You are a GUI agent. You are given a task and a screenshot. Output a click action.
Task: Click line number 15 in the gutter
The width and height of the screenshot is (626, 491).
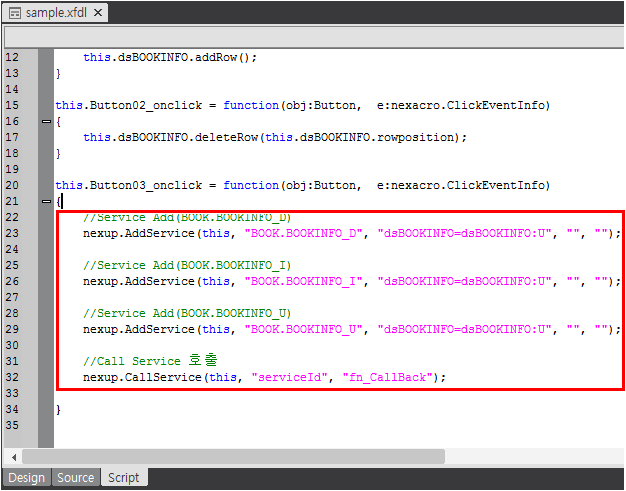pyautogui.click(x=12, y=105)
